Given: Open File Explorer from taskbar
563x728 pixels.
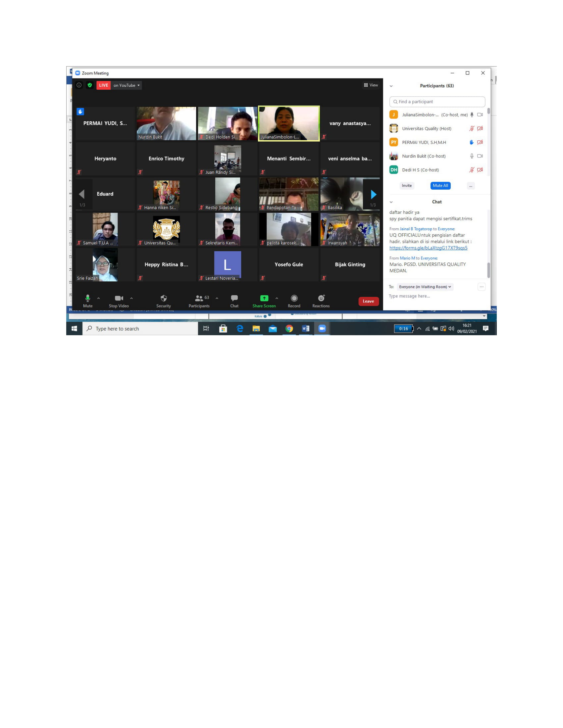Looking at the screenshot, I should pyautogui.click(x=256, y=329).
